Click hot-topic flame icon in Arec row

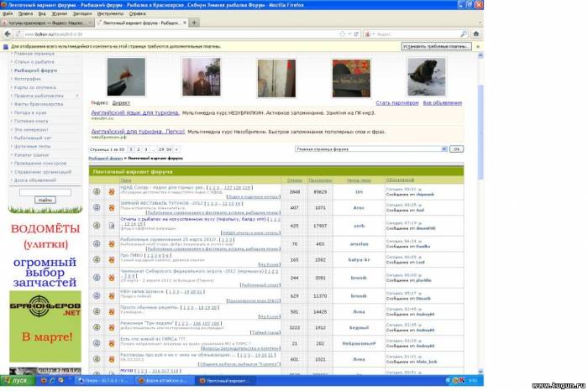click(x=112, y=207)
